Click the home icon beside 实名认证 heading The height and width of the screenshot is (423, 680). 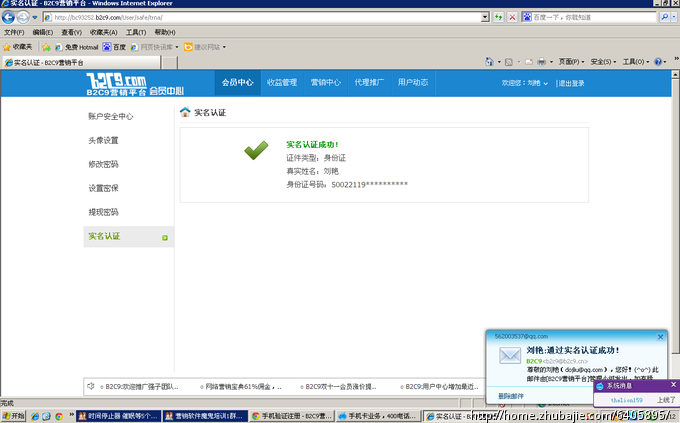click(185, 112)
